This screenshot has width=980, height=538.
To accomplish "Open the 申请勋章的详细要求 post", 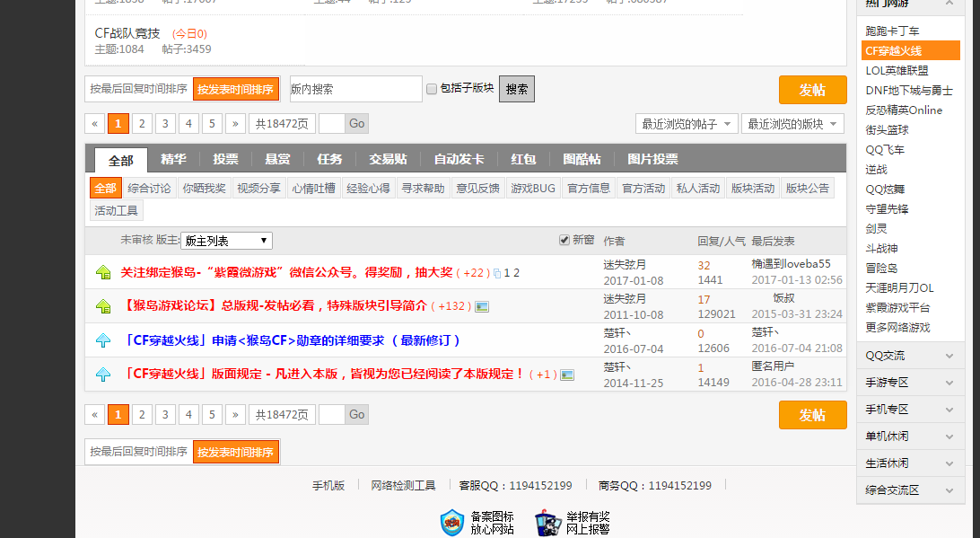I will (291, 340).
